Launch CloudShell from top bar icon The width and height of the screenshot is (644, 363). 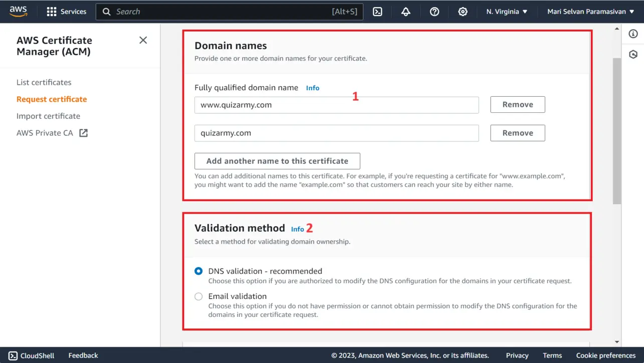[x=378, y=12]
